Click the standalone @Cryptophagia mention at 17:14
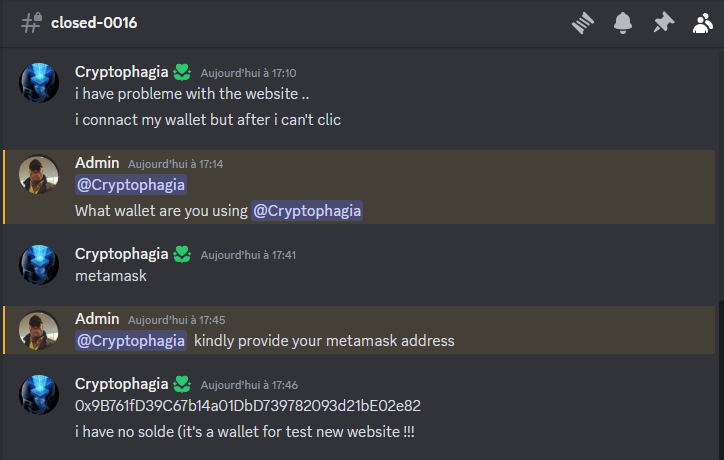724x460 pixels. tap(131, 185)
